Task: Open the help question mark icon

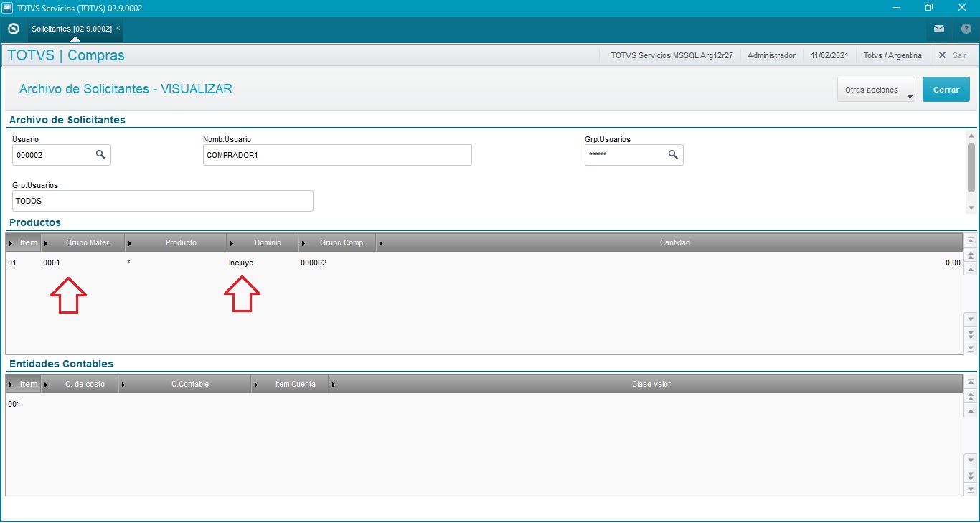Action: tap(966, 29)
